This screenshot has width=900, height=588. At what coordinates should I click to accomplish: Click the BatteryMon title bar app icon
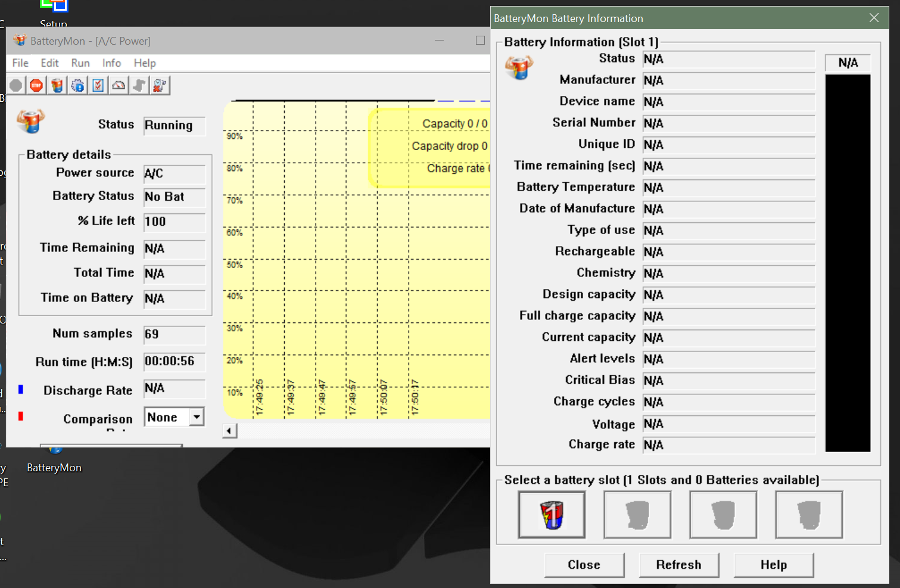[x=20, y=41]
